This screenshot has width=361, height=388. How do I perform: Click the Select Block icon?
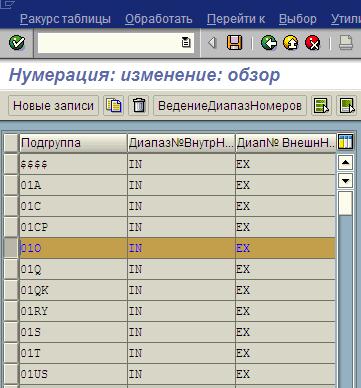[x=347, y=106]
